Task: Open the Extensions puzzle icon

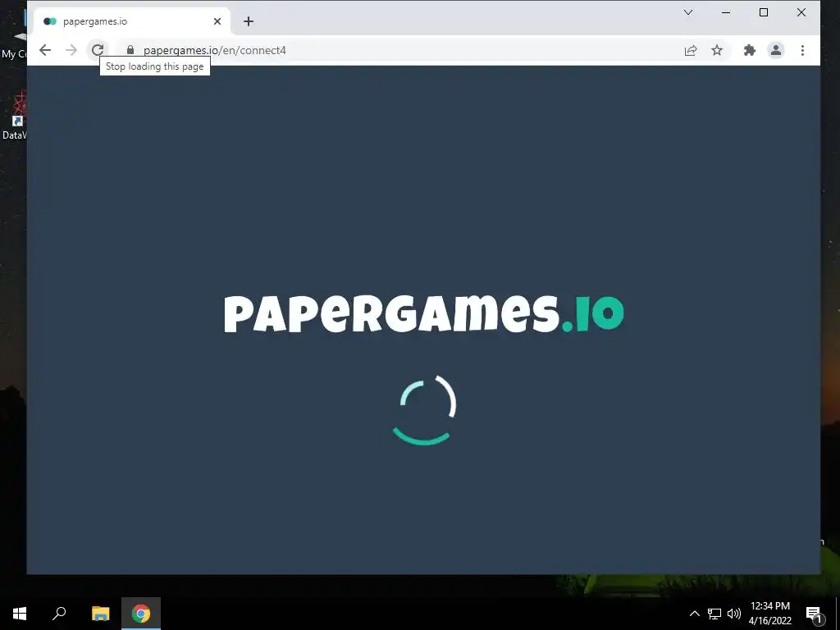Action: 750,50
